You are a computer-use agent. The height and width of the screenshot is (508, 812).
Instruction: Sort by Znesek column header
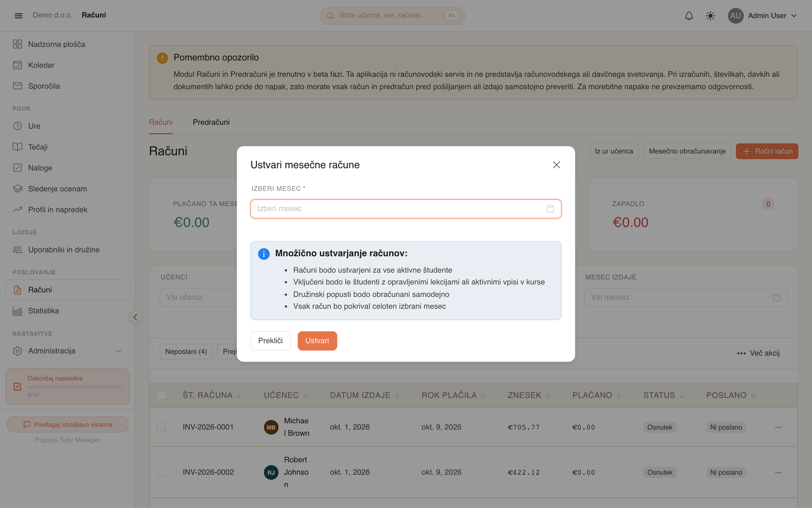pos(529,395)
